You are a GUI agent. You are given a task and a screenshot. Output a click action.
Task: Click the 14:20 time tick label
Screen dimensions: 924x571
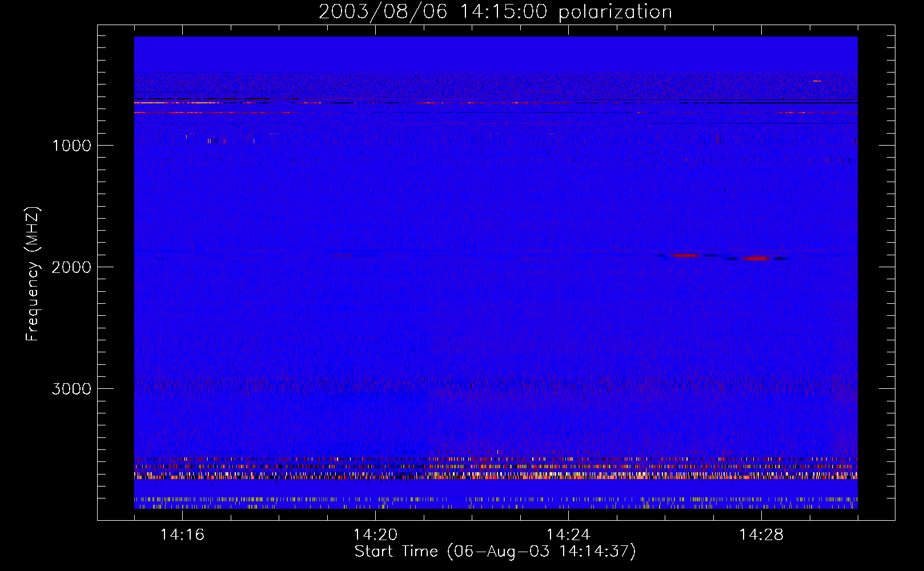[375, 534]
